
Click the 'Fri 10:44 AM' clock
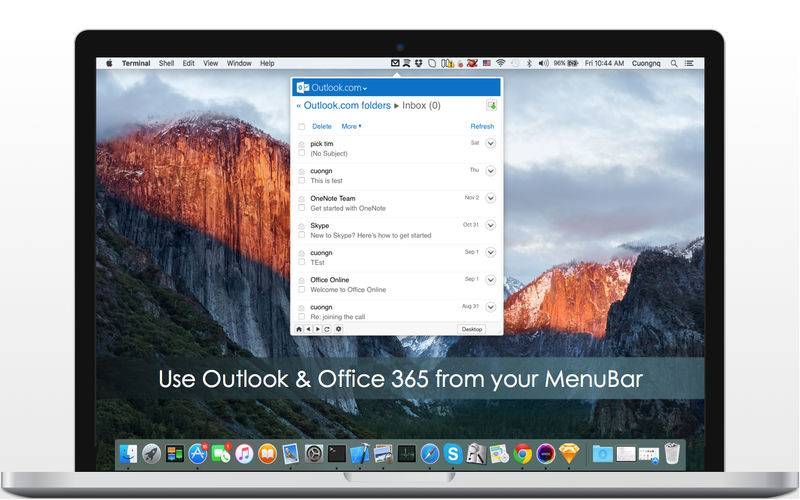pyautogui.click(x=605, y=63)
